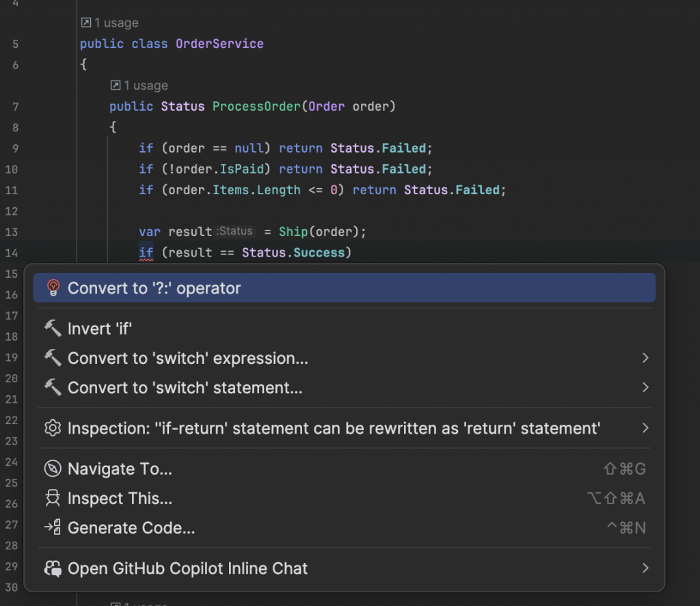Choose the Convert to '?:' operator text
The image size is (700, 606).
pyautogui.click(x=154, y=288)
